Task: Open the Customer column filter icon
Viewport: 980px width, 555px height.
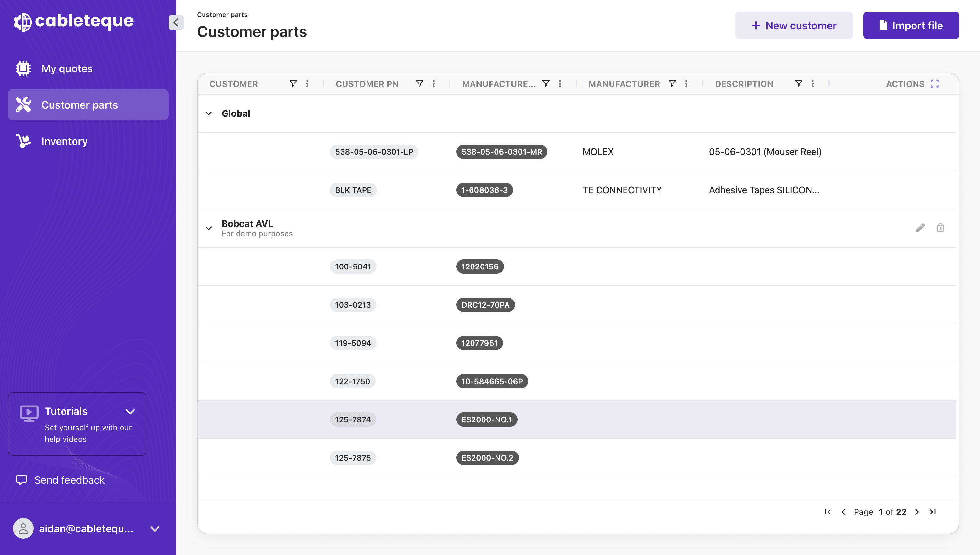Action: 293,84
